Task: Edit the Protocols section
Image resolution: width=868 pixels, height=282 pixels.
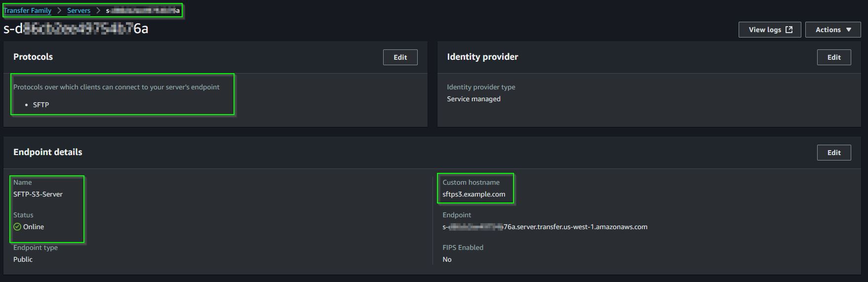Action: click(x=400, y=57)
